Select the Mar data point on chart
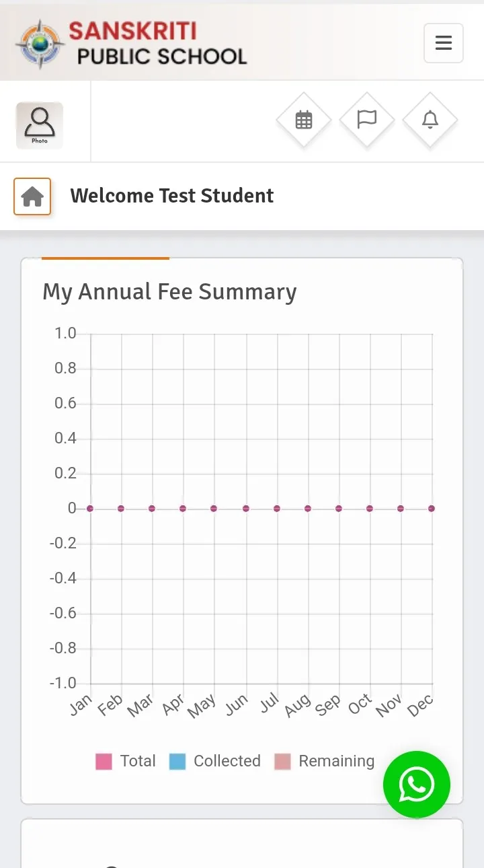The height and width of the screenshot is (868, 484). 152,509
